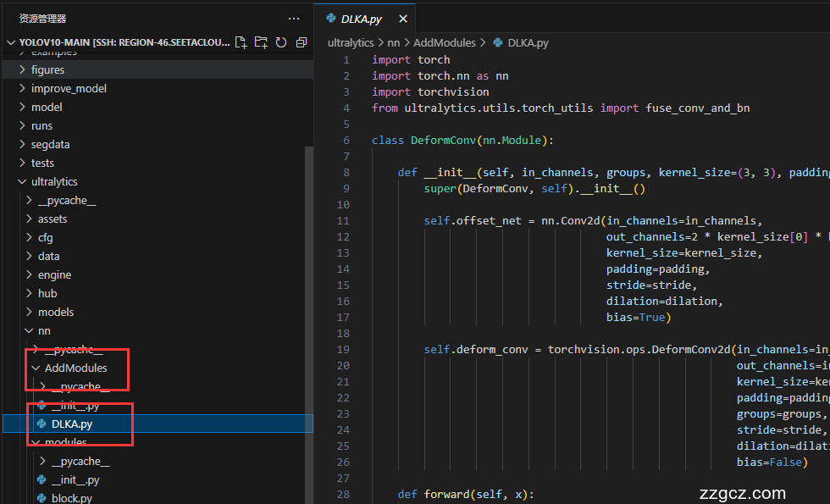The width and height of the screenshot is (830, 504).
Task: Collapse the ultralytics folder
Action: click(54, 181)
